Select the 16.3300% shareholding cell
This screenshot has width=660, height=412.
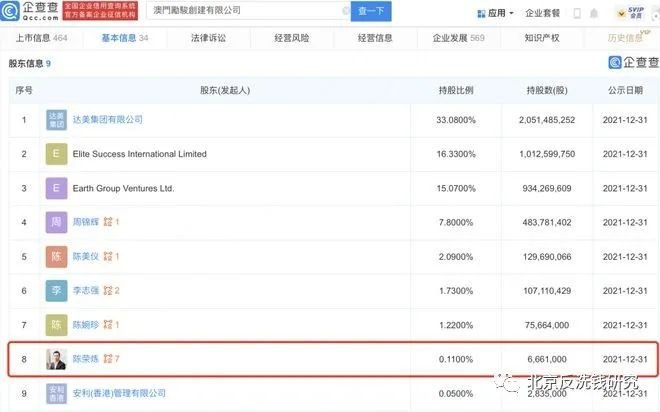pos(456,154)
